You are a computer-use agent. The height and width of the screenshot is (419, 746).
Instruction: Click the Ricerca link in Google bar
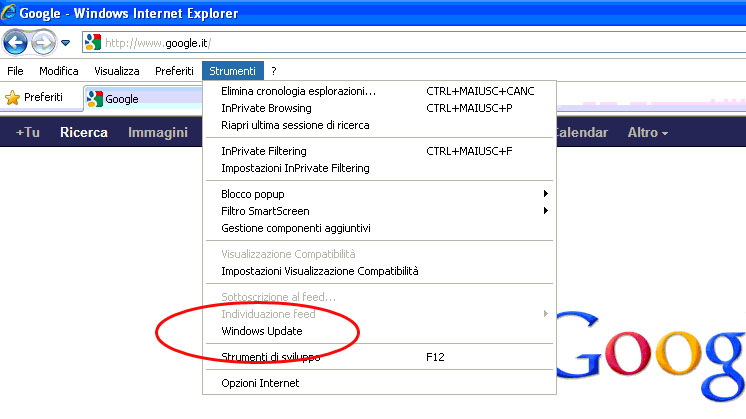coord(84,132)
